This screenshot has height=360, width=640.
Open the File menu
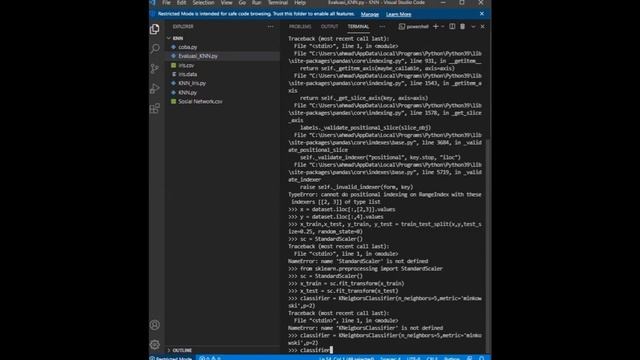coord(166,2)
